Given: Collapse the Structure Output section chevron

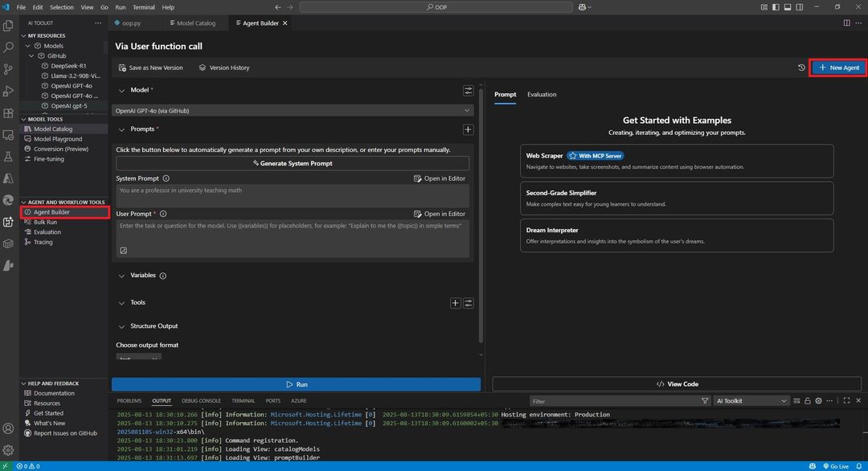Looking at the screenshot, I should [122, 326].
